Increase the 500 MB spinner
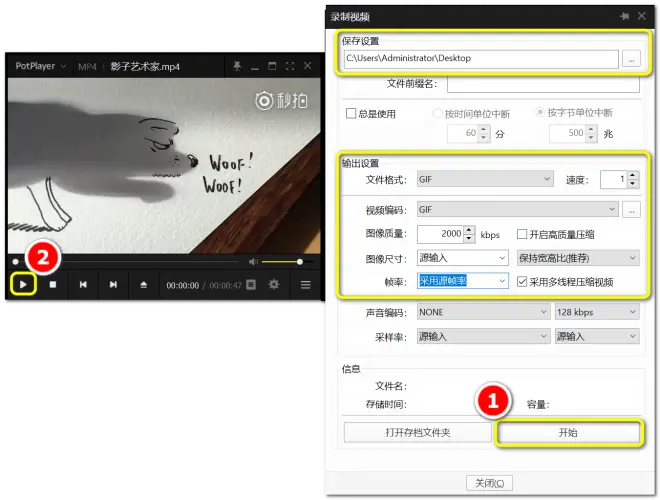Image resolution: width=660 pixels, height=500 pixels. pos(591,129)
